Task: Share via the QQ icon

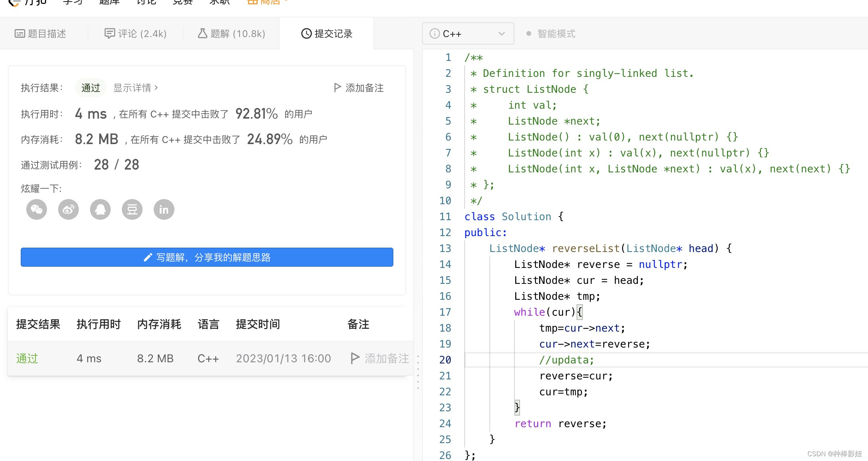Action: 100,209
